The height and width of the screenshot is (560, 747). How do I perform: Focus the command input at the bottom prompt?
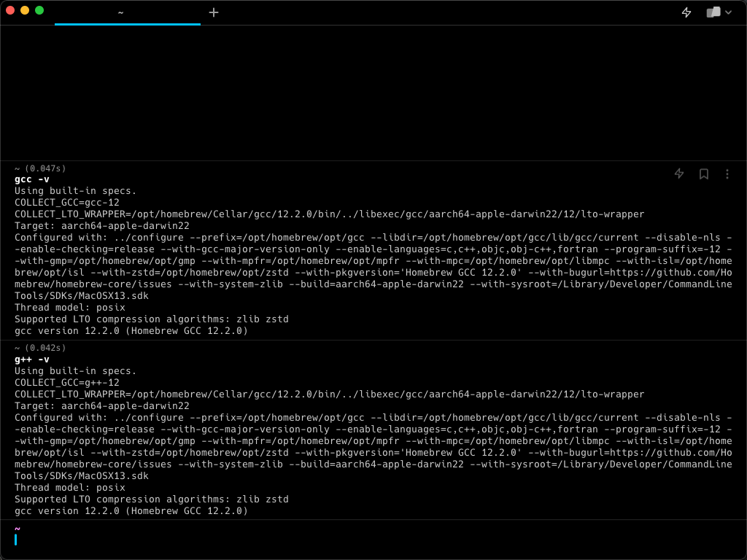(x=373, y=540)
